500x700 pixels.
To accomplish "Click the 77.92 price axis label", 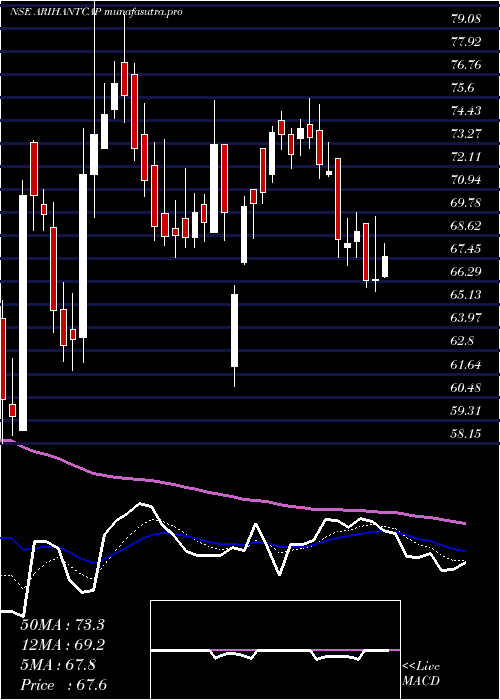I will (x=466, y=42).
